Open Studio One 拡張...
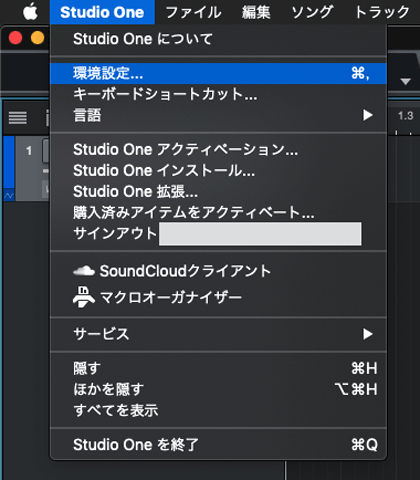Viewport: 420px width, 480px height. 218,191
